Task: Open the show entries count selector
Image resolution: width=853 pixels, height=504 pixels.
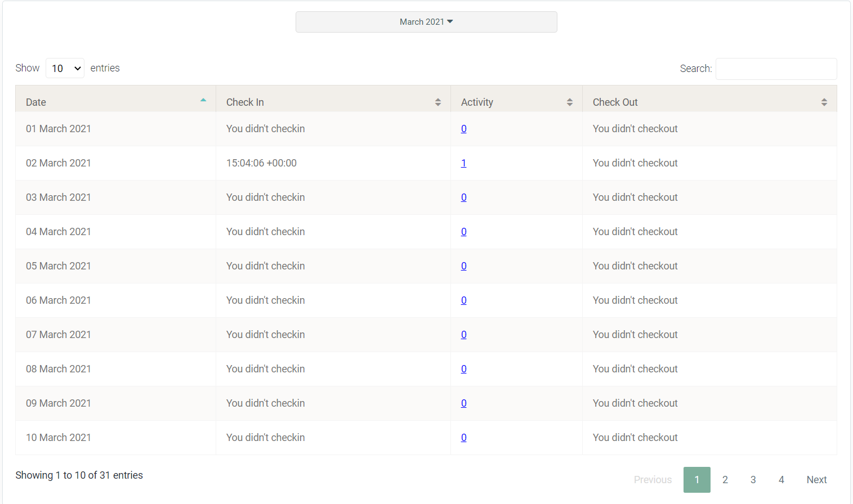Action: [65, 68]
